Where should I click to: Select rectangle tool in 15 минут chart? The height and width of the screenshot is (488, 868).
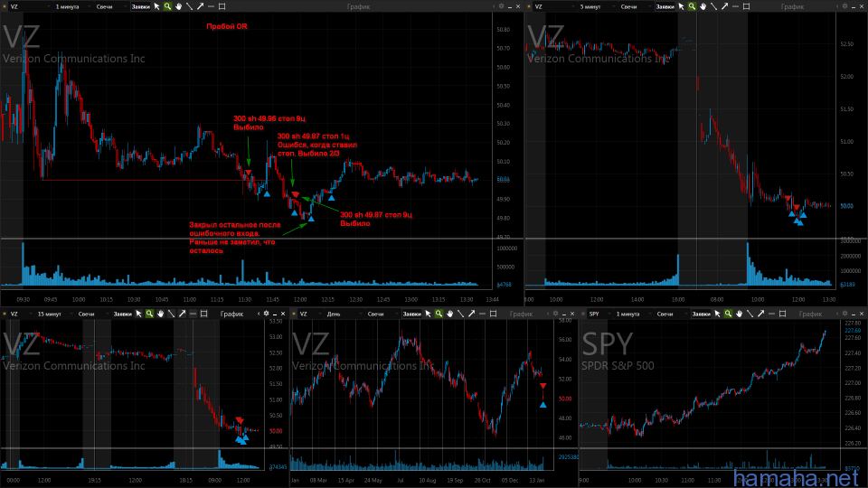tap(203, 314)
